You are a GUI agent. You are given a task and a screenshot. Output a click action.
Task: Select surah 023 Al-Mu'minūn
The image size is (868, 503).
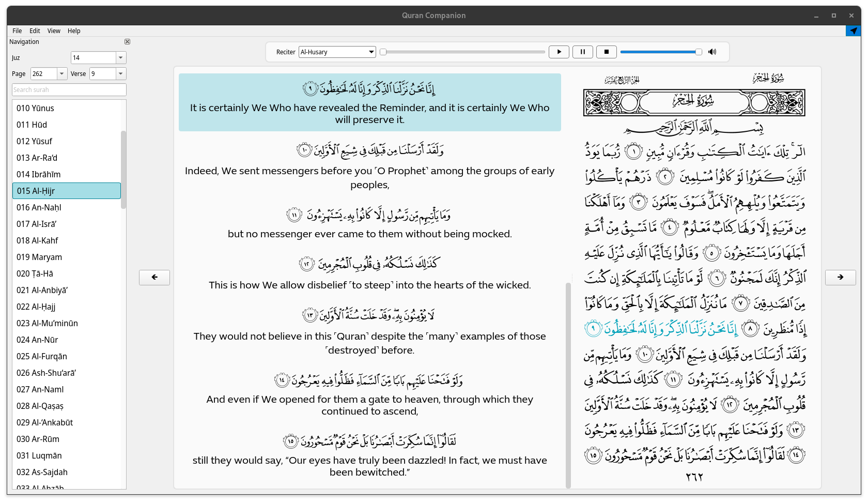(67, 323)
